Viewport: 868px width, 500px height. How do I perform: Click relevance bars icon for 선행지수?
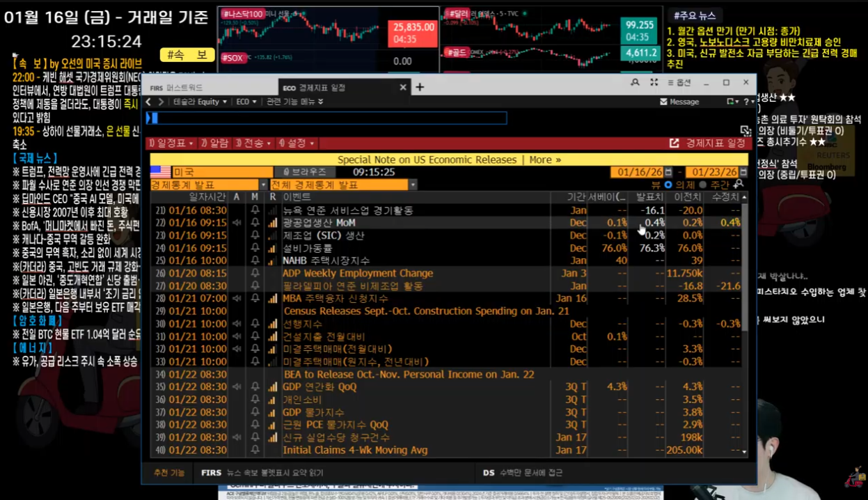point(272,324)
